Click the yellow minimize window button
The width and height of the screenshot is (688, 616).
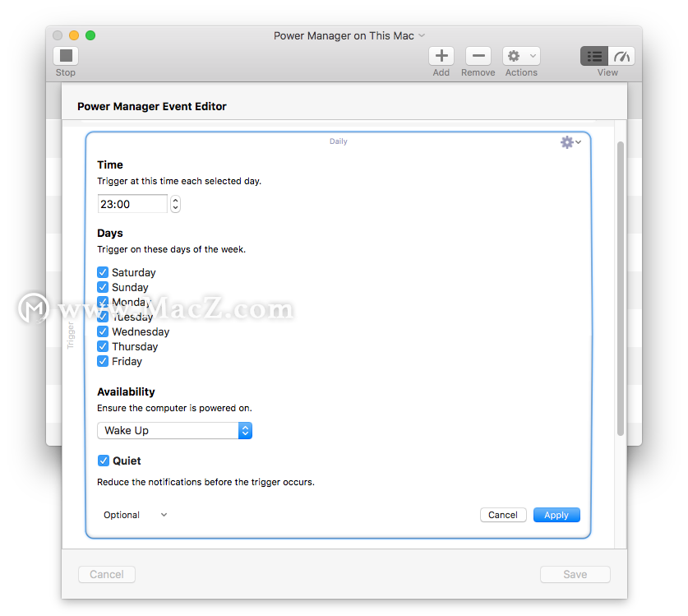(74, 35)
